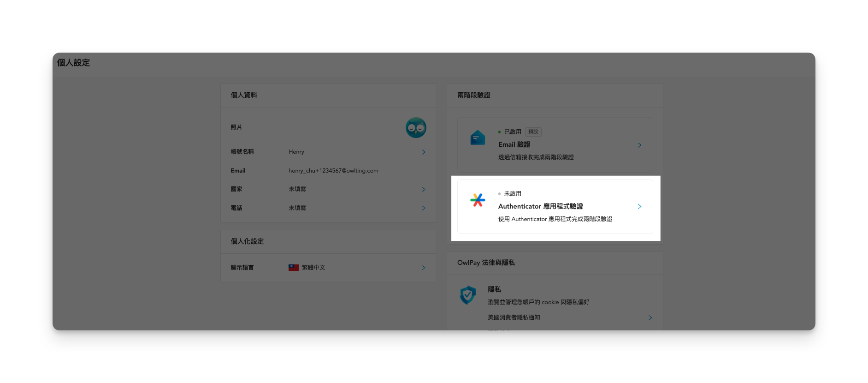Click the 未填寫 value in 電話 row
The image size is (868, 383).
tap(297, 208)
